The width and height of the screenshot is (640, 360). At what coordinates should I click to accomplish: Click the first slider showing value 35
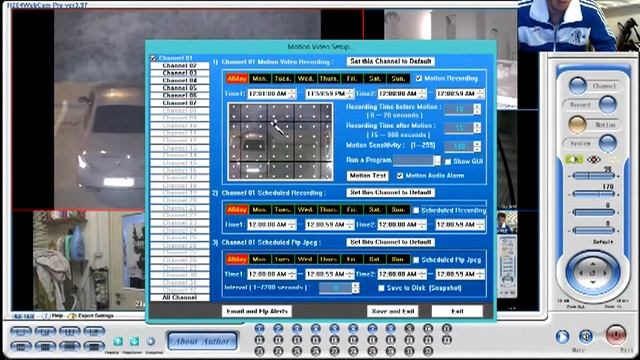(x=593, y=176)
